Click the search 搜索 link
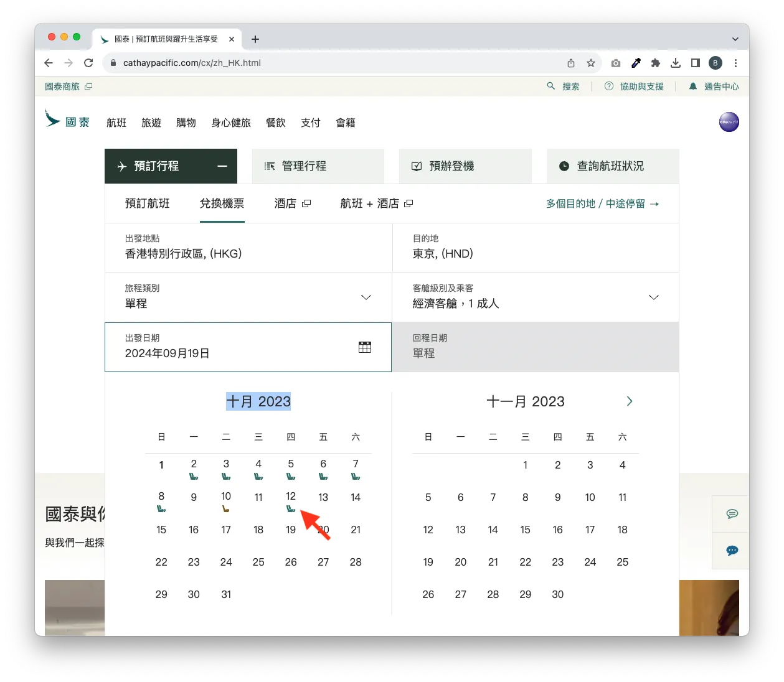Viewport: 784px width, 682px height. [564, 86]
